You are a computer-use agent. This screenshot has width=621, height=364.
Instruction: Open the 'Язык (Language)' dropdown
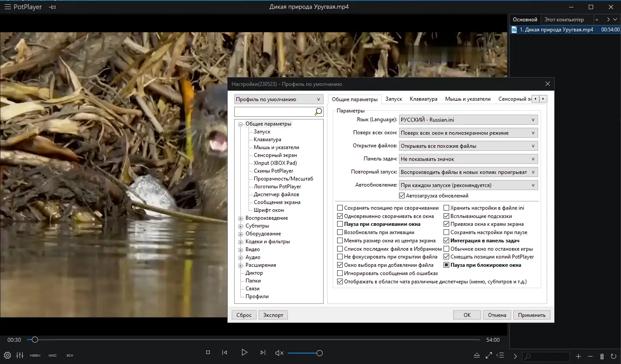[468, 120]
